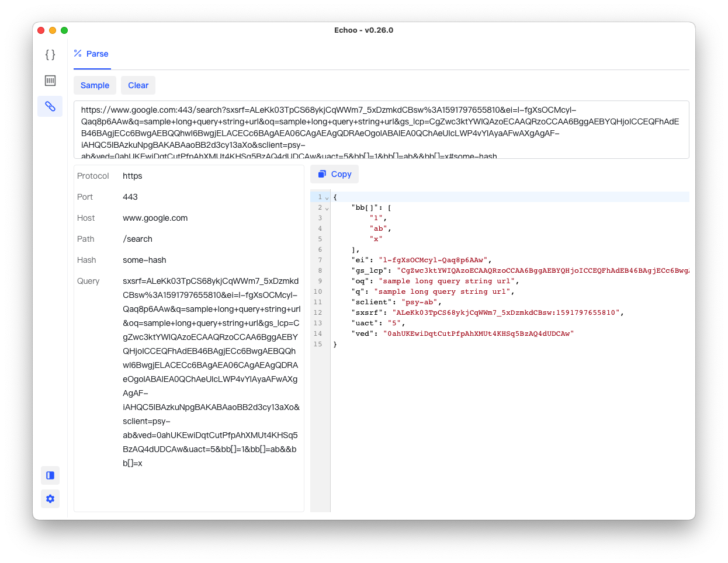Click the percent icon beside Parse
This screenshot has width=728, height=563.
pyautogui.click(x=78, y=54)
